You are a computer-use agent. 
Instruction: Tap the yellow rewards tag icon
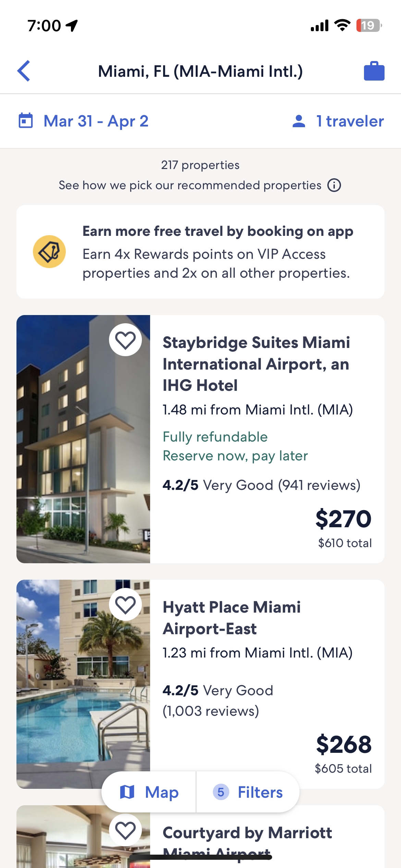(x=49, y=252)
